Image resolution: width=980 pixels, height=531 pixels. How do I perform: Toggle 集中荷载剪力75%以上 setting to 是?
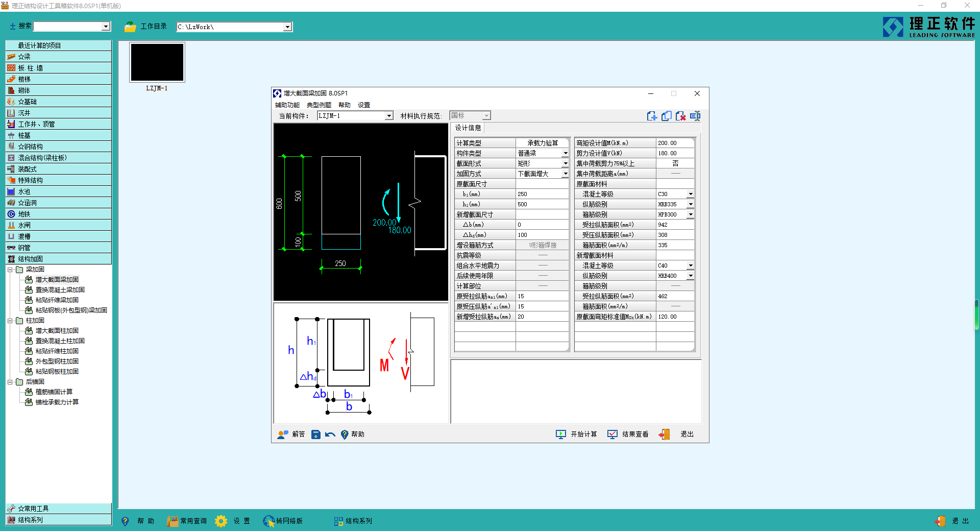click(x=675, y=163)
